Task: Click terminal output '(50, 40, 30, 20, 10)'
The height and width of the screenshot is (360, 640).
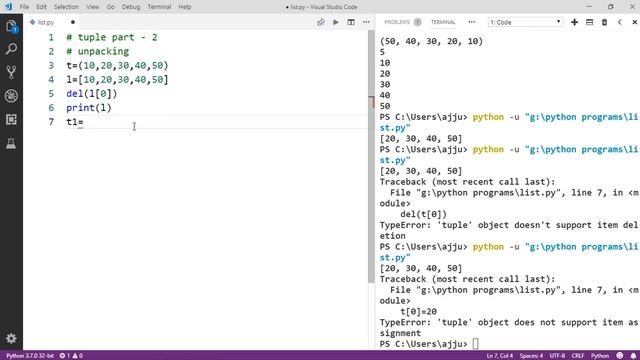Action: [431, 41]
